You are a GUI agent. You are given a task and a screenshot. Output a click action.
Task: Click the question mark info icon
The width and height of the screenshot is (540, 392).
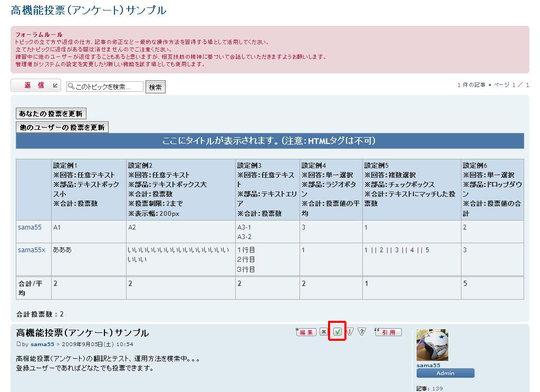362,332
